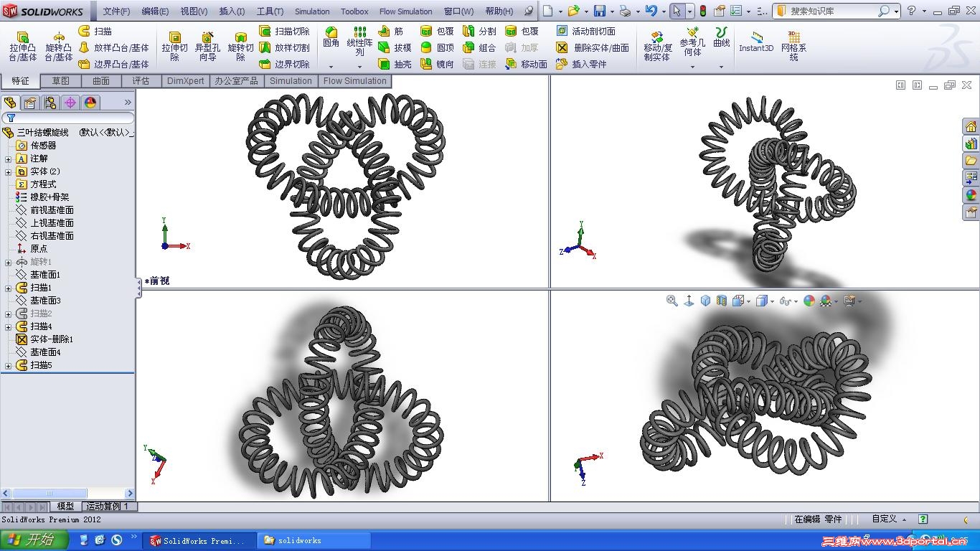The image size is (980, 551).
Task: Open the 线性阵列 pattern dropdown arrow
Action: tap(359, 67)
